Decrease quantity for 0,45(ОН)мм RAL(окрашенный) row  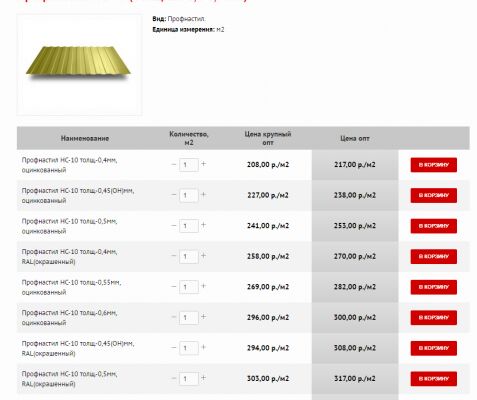[x=174, y=348]
